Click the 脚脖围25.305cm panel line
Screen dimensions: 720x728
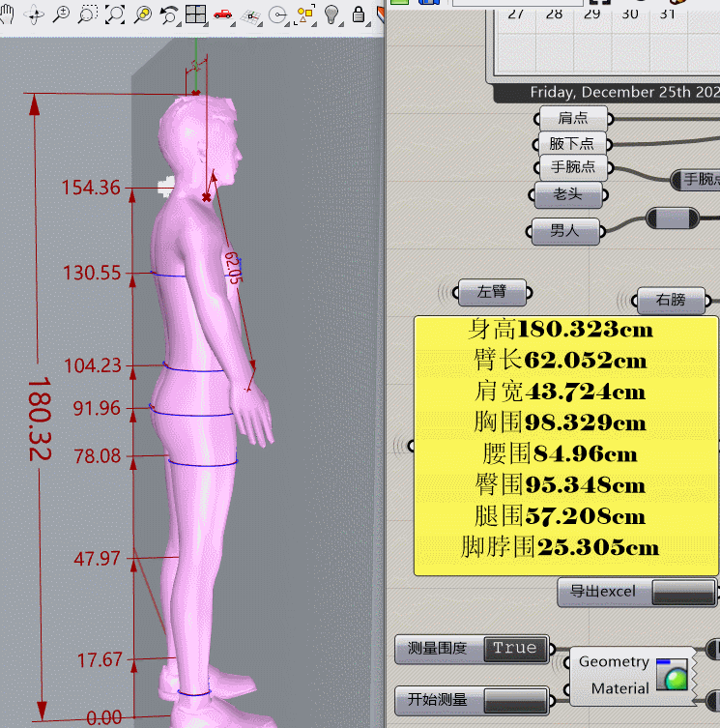(x=561, y=547)
